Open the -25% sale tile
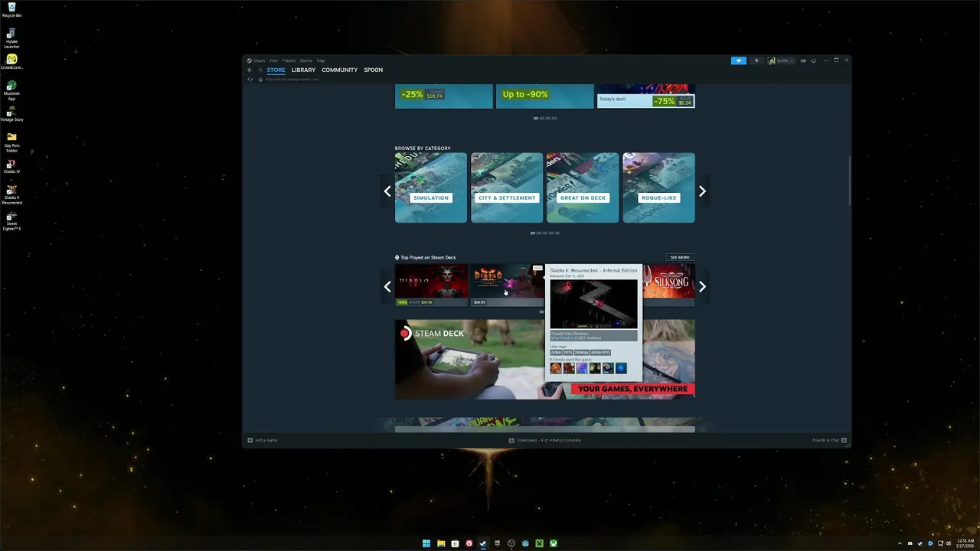Image resolution: width=980 pixels, height=551 pixels. click(443, 96)
